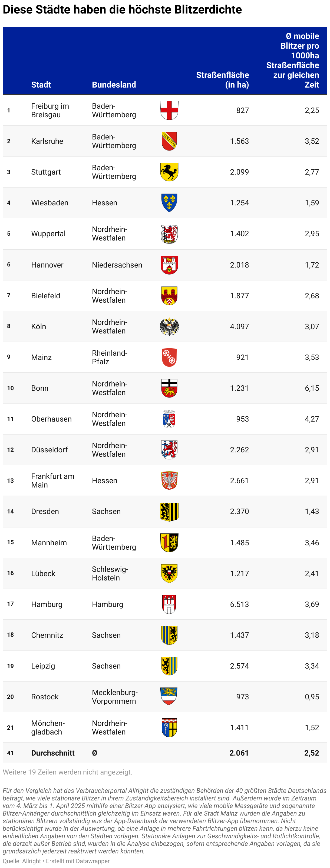330x868 pixels.
Task: Click the Freiburg im Breisgau coat of arms
Action: tap(169, 110)
